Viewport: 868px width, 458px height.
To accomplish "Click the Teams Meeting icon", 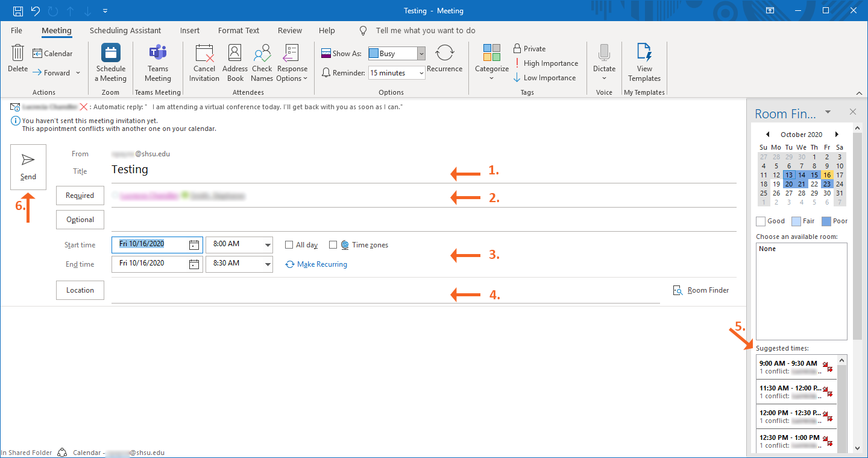I will tap(158, 54).
